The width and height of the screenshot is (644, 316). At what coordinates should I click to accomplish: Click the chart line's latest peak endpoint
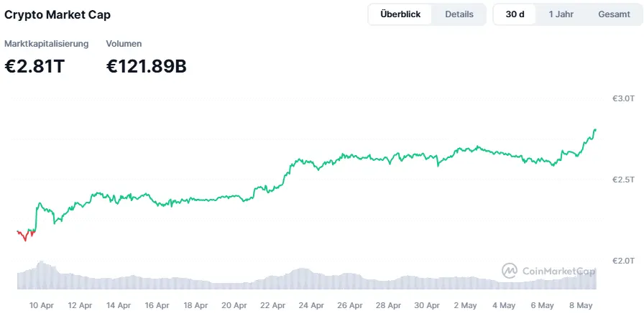tap(596, 130)
